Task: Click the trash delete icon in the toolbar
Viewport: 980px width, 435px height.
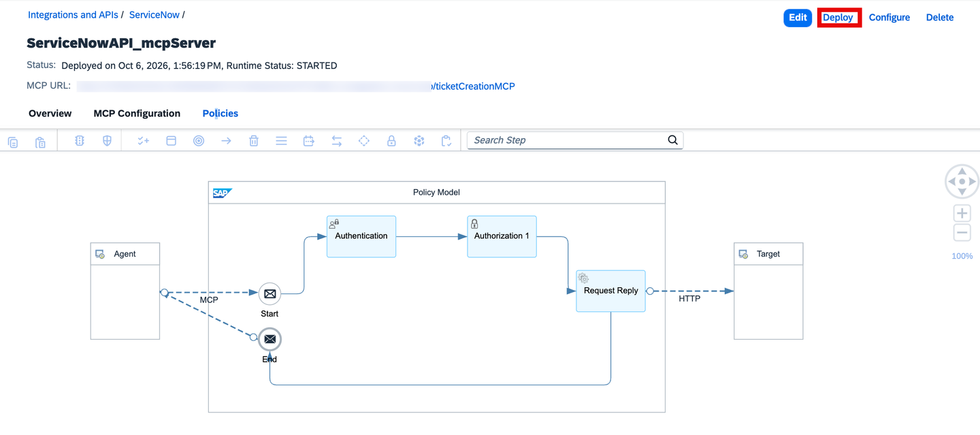Action: 254,140
